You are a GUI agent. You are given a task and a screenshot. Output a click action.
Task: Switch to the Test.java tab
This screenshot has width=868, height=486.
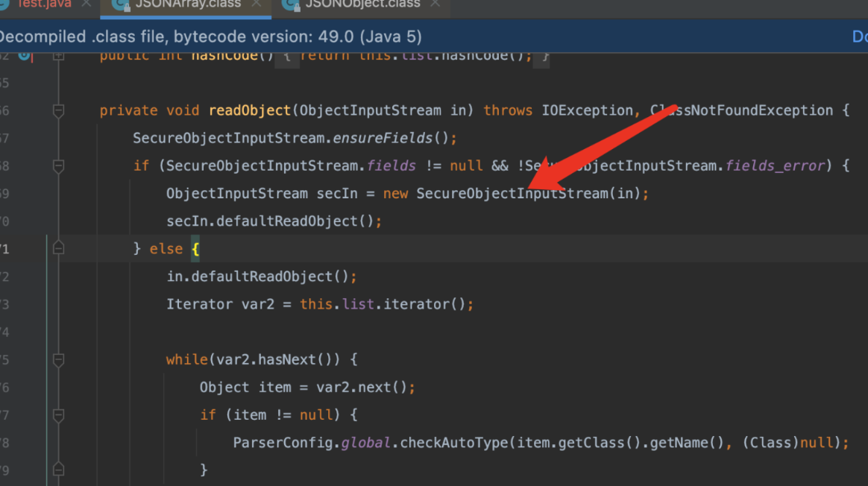44,4
